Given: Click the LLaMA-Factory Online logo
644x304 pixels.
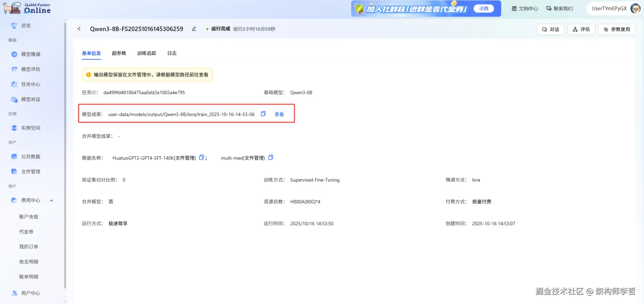Looking at the screenshot, I should click(x=27, y=8).
